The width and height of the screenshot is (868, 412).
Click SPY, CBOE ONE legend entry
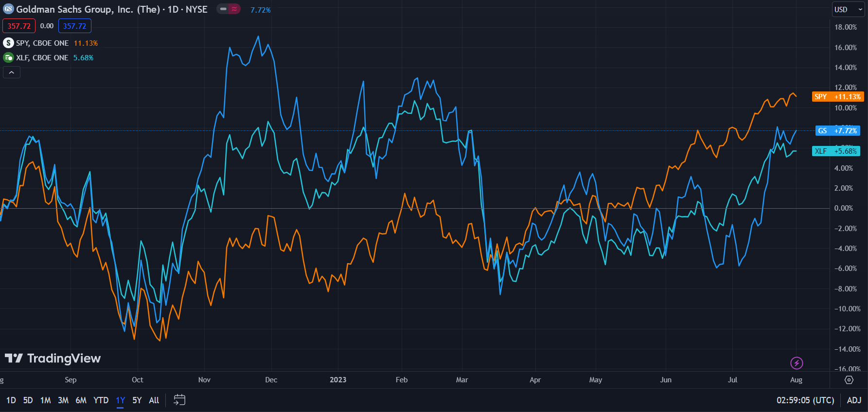(42, 43)
